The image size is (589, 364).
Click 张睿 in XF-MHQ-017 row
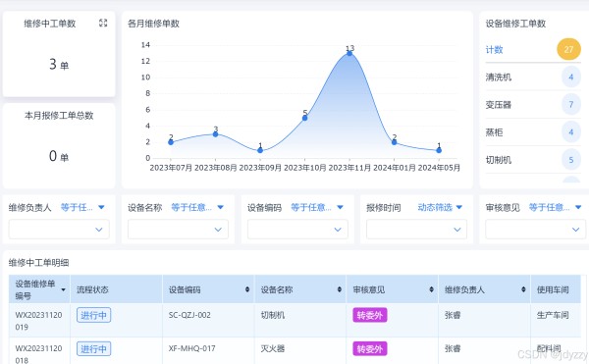pyautogui.click(x=453, y=348)
